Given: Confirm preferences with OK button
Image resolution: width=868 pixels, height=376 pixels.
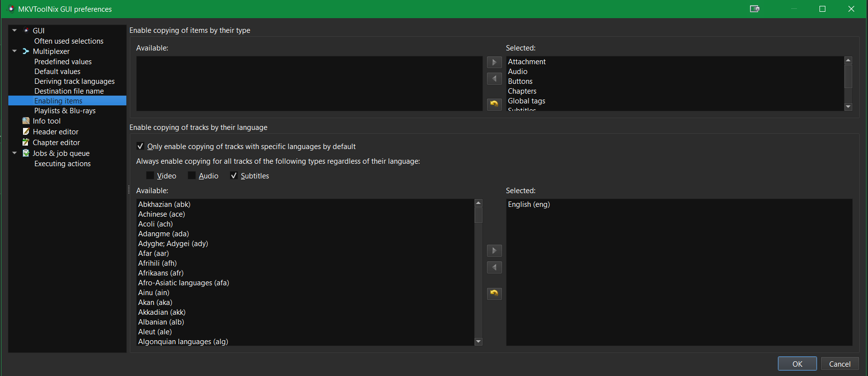Looking at the screenshot, I should (x=797, y=364).
